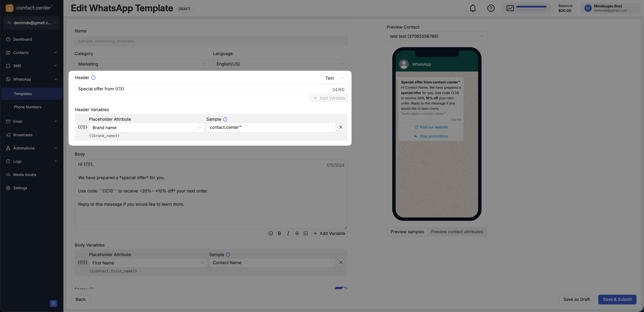Viewport: 644px width, 312px height.
Task: Switch to Preview contact attributes
Action: (457, 232)
